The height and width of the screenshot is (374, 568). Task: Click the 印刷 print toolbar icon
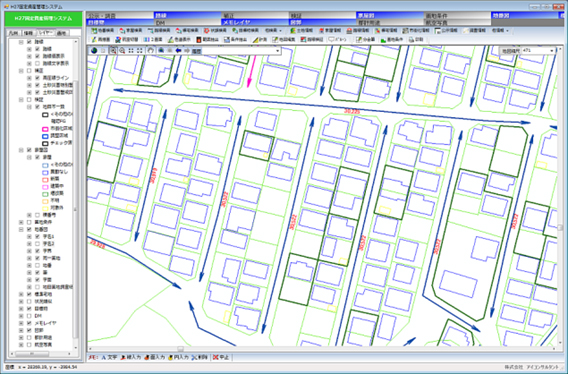pyautogui.click(x=416, y=40)
